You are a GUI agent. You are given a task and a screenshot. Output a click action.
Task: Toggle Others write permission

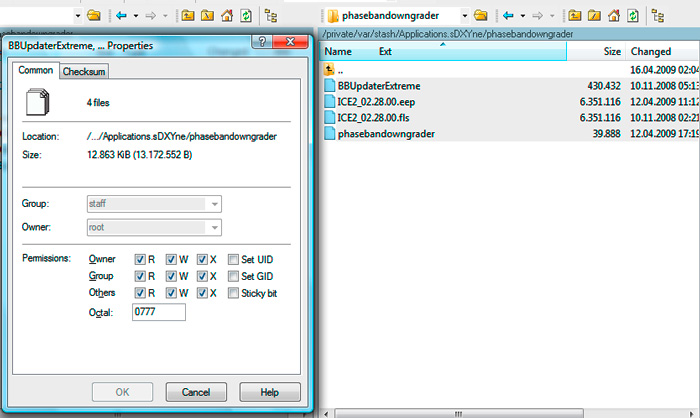[x=171, y=293]
